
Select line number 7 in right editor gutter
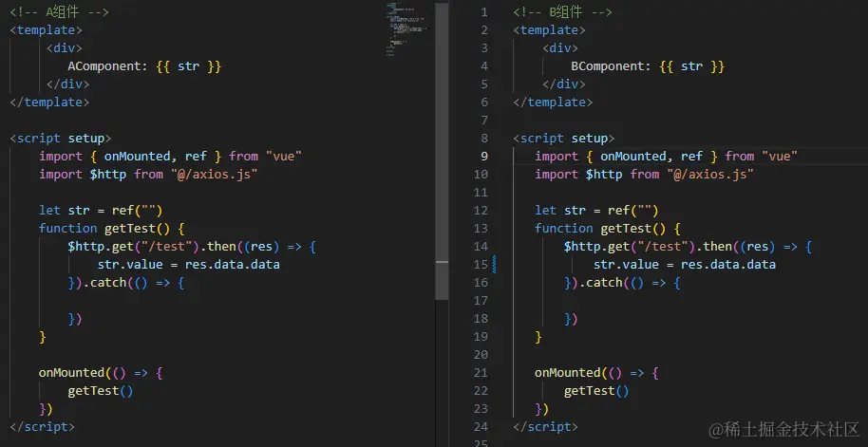pos(484,120)
